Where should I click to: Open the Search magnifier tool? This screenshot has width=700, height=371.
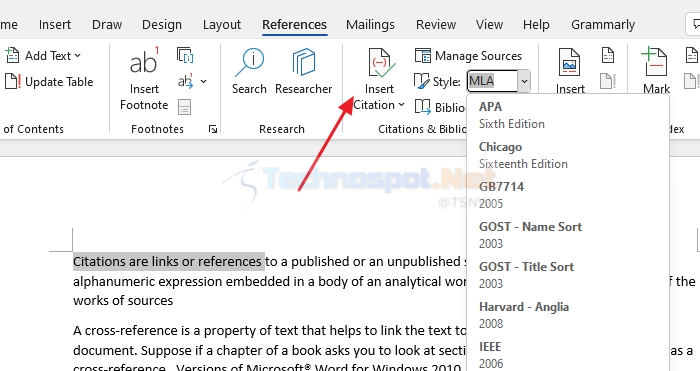(249, 63)
